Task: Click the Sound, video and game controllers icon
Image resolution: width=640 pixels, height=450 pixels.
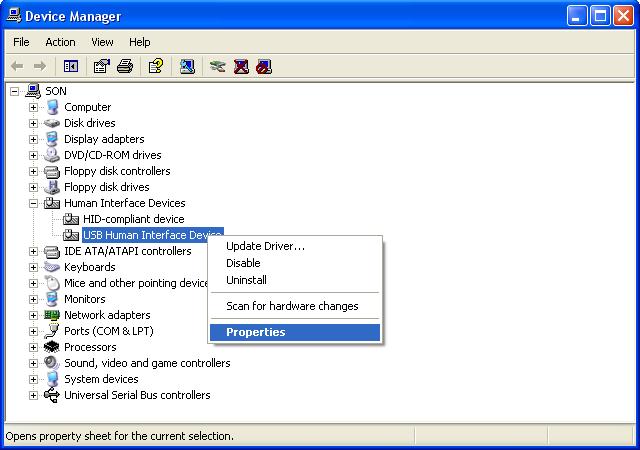Action: pos(52,363)
